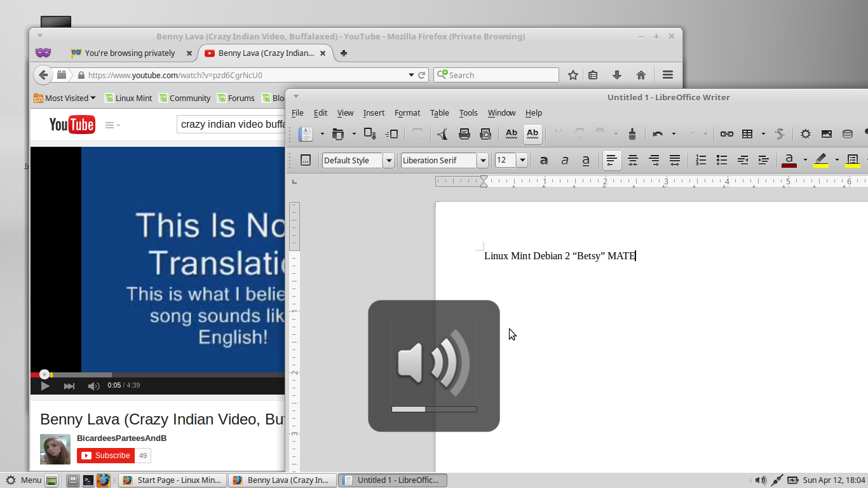Go to the Firefox Home page icon
The height and width of the screenshot is (488, 868).
641,75
